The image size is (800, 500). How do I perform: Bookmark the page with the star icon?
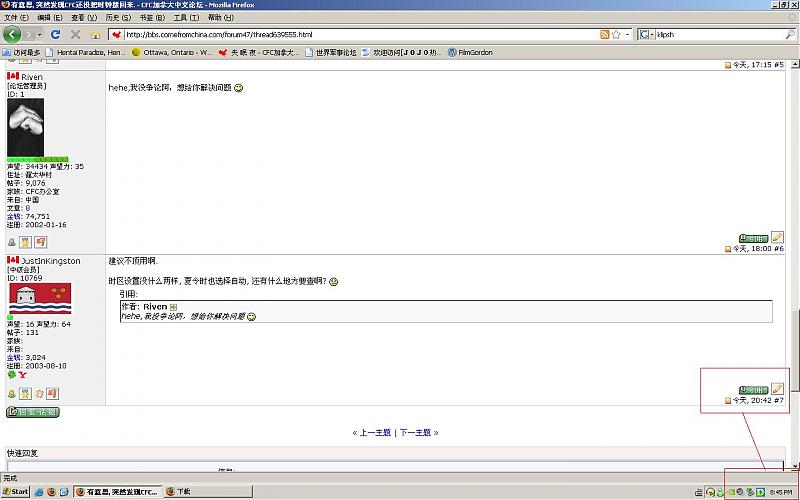(616, 35)
